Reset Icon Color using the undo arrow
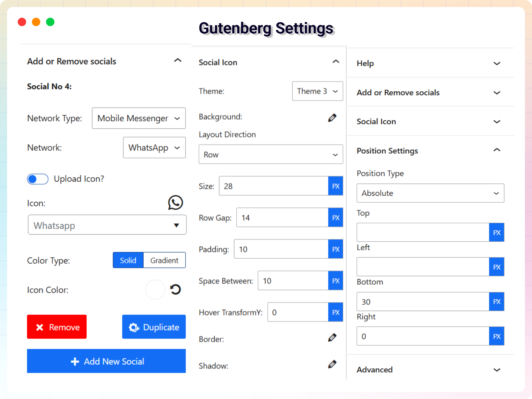This screenshot has height=399, width=532. (x=175, y=289)
